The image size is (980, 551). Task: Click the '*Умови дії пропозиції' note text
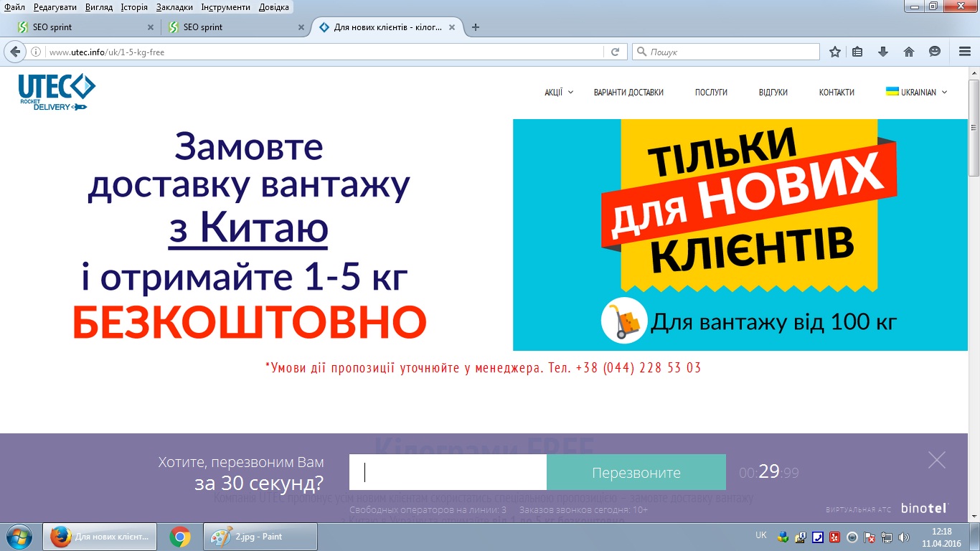coord(483,368)
